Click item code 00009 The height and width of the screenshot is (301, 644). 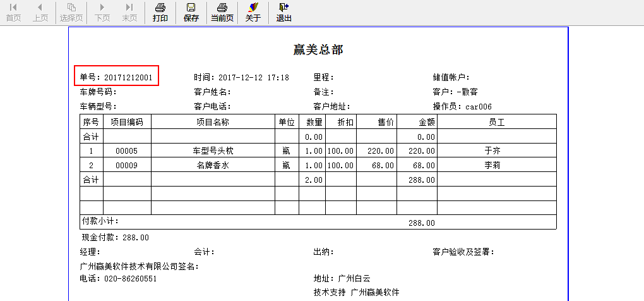[126, 166]
